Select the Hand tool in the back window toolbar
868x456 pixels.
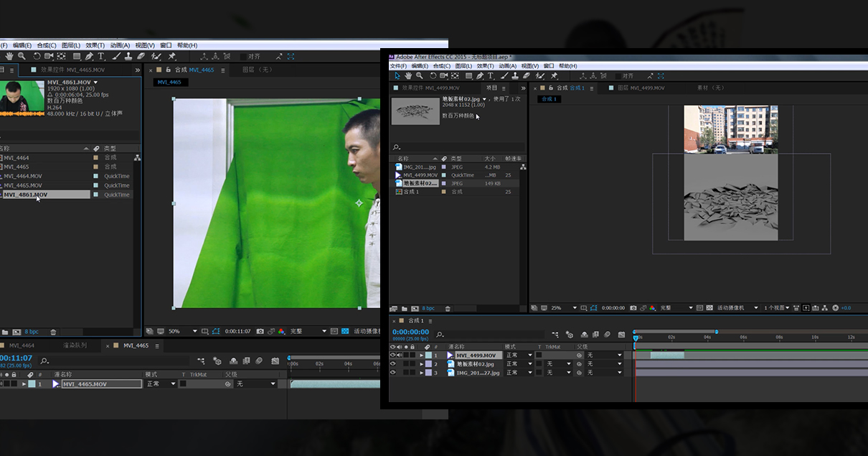click(x=9, y=56)
